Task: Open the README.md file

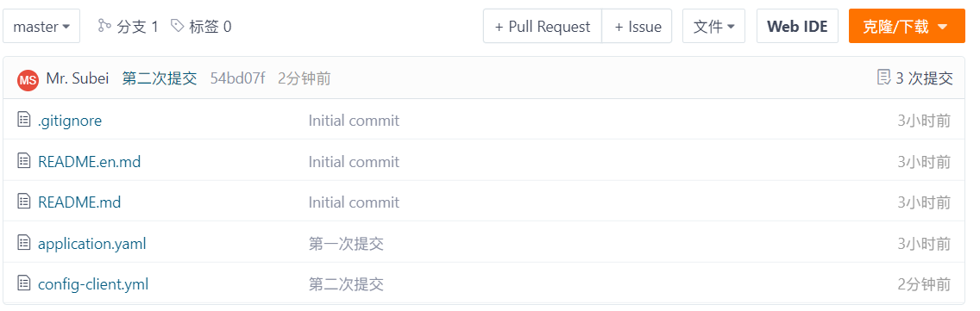Action: click(79, 202)
